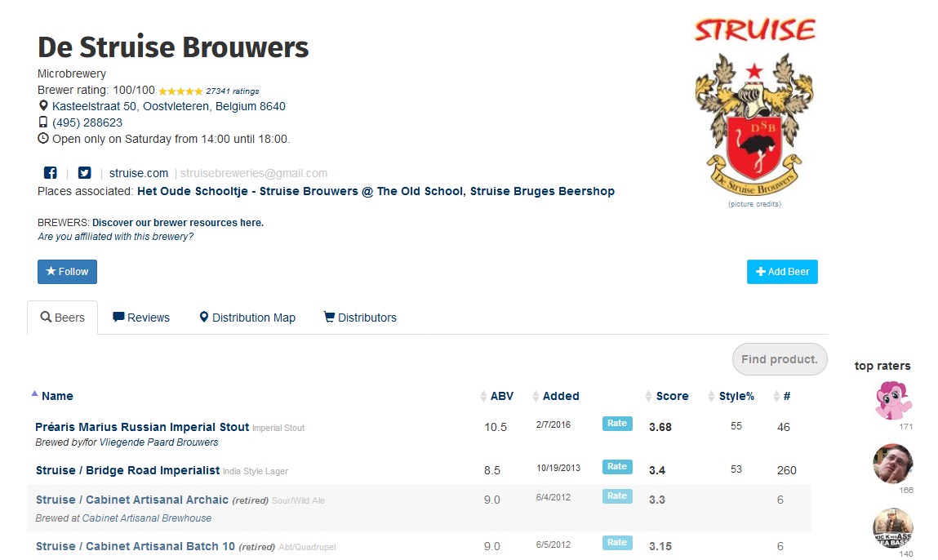Open the Twitter icon link
This screenshot has height=560, width=938.
84,173
